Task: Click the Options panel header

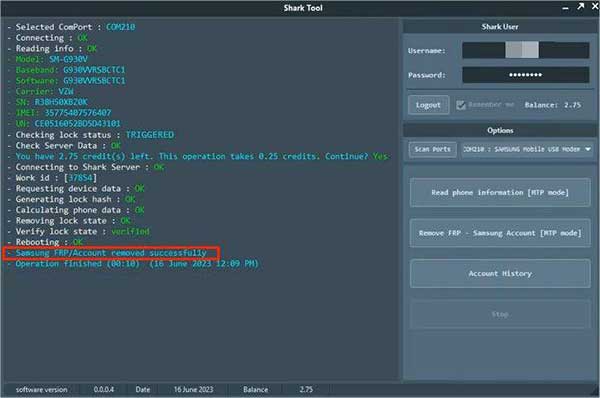Action: click(500, 130)
